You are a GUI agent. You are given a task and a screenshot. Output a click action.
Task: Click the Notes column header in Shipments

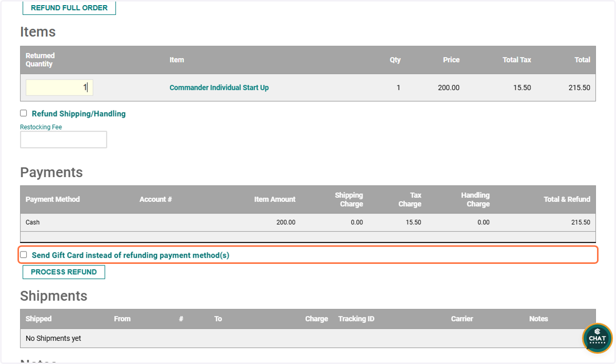(x=538, y=319)
